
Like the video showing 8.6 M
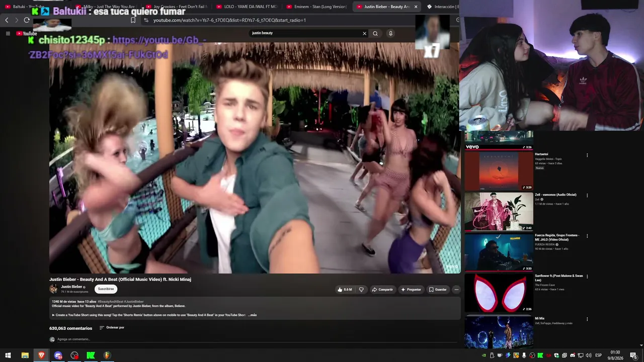345,290
